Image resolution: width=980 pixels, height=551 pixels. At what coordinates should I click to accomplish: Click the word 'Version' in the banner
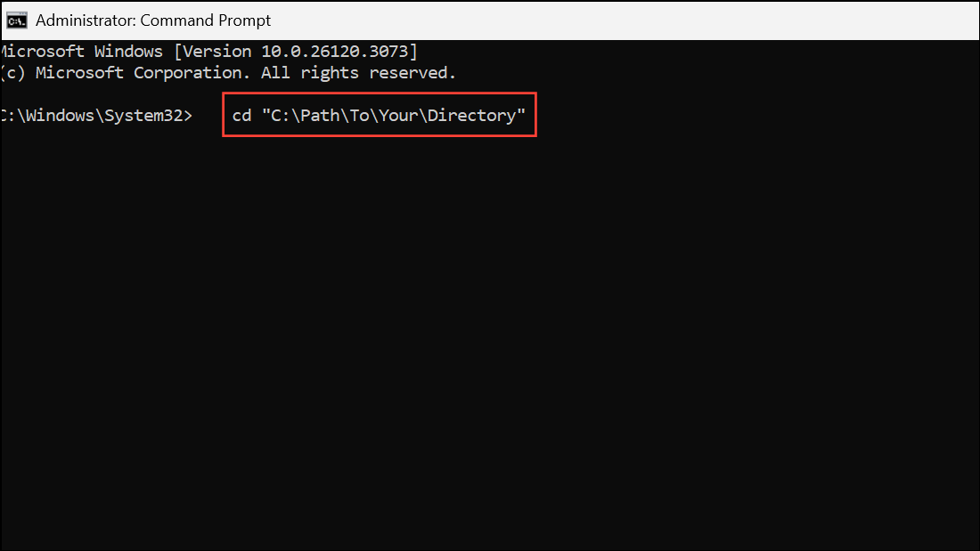point(216,52)
